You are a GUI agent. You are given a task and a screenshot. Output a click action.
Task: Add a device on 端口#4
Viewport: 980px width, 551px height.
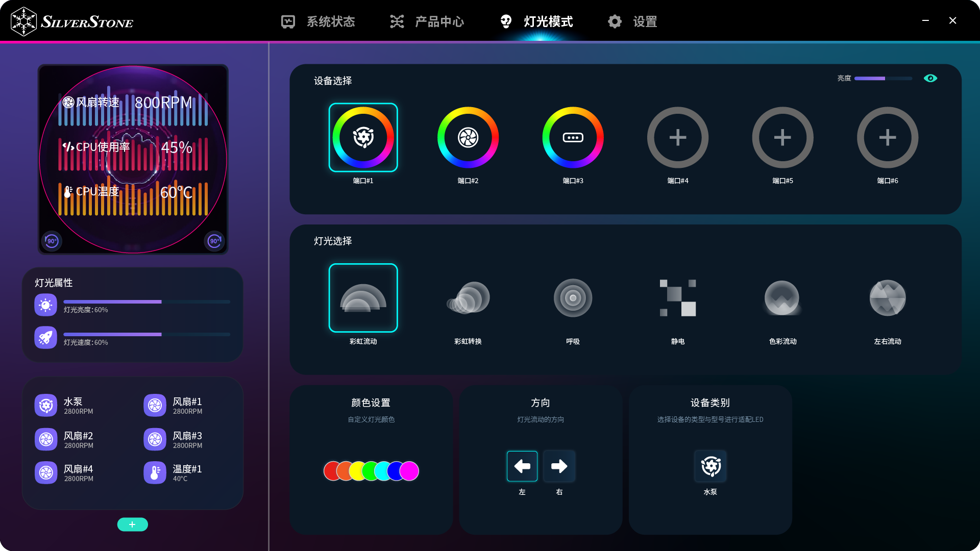(x=677, y=137)
